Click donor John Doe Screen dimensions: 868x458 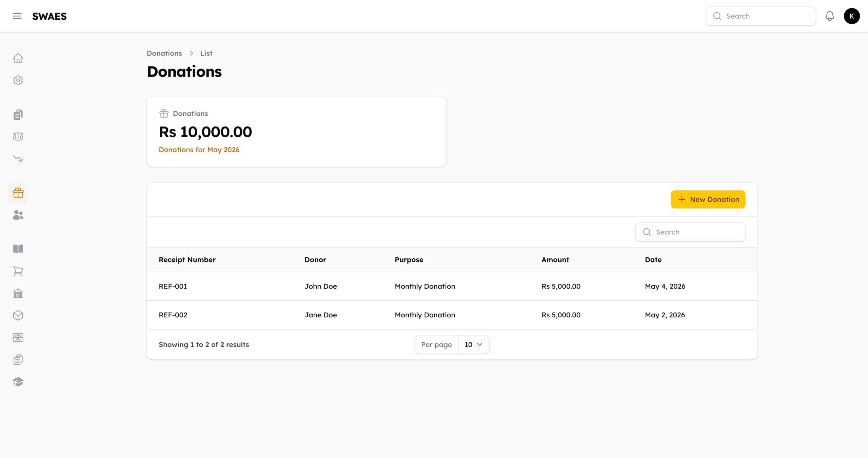[x=321, y=286]
